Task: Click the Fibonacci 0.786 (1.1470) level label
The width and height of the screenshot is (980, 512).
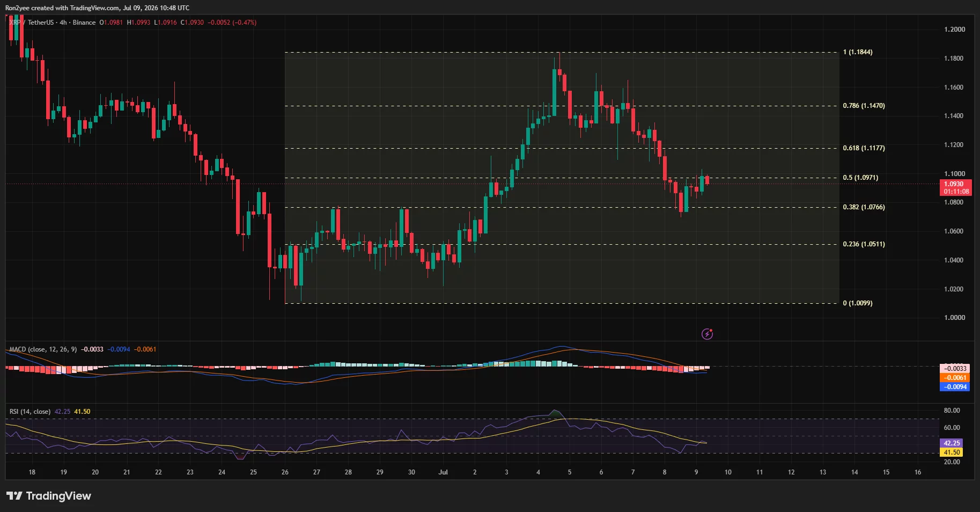Action: click(x=864, y=106)
